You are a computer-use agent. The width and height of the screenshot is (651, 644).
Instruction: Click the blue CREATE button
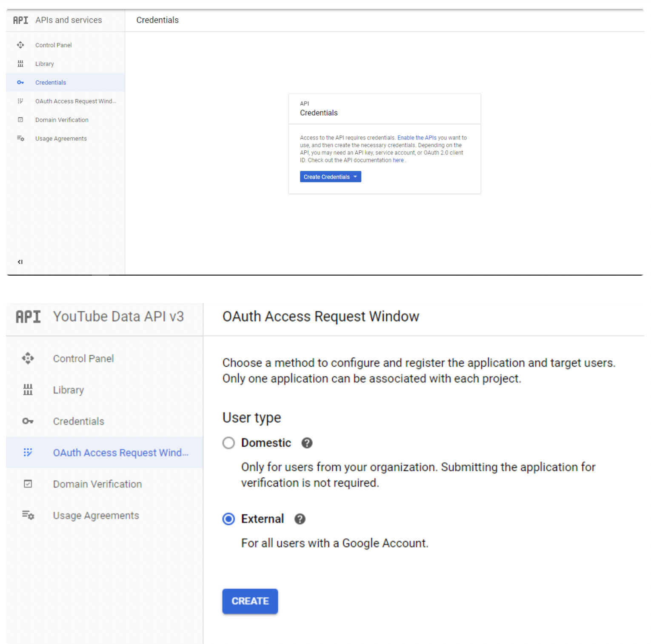(250, 601)
